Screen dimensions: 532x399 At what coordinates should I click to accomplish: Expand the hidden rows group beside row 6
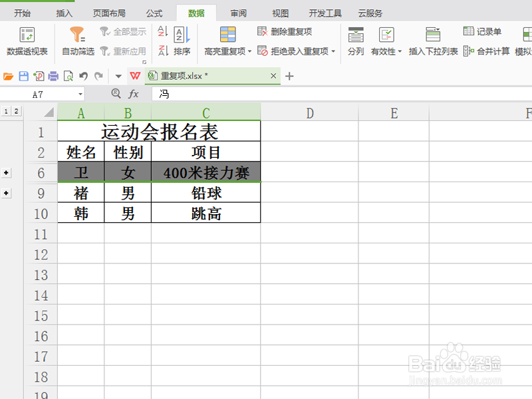[6, 173]
